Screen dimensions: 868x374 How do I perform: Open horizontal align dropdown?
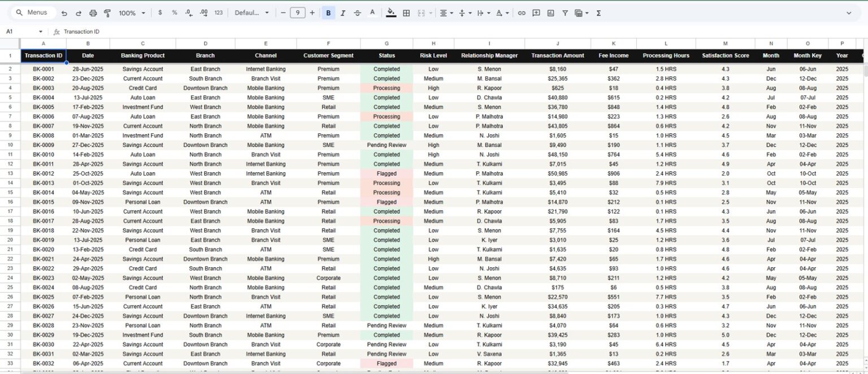[x=446, y=13]
